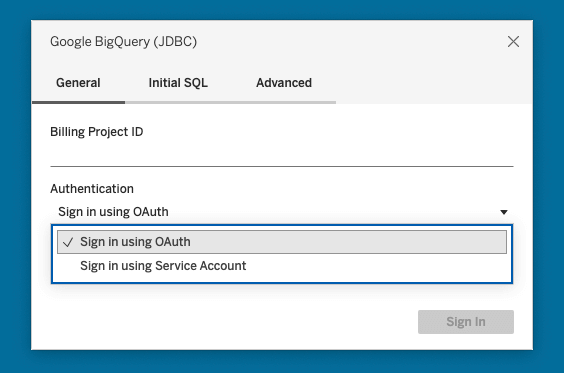Open the Advanced tab
The image size is (564, 373).
284,83
